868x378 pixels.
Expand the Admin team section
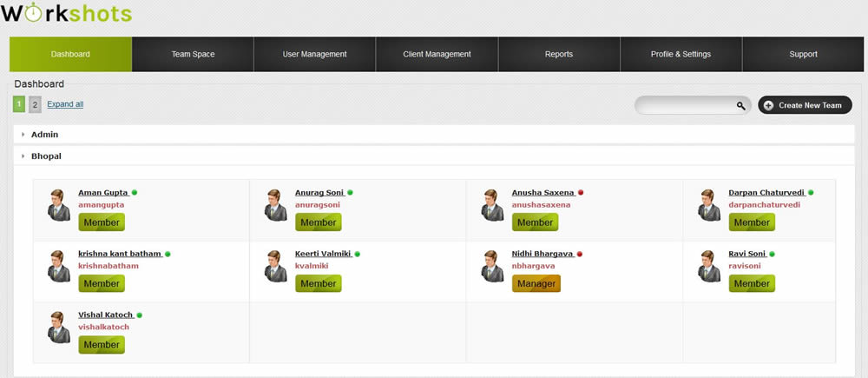(x=44, y=135)
